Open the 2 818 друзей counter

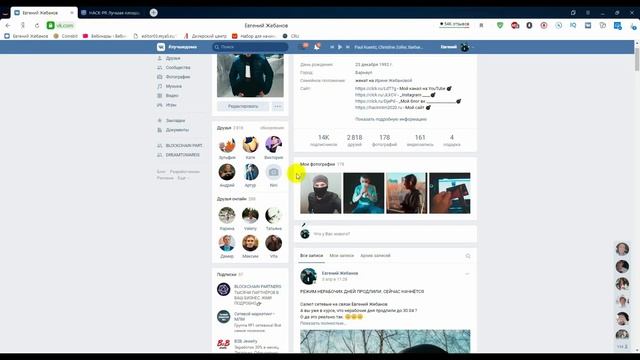pyautogui.click(x=354, y=140)
